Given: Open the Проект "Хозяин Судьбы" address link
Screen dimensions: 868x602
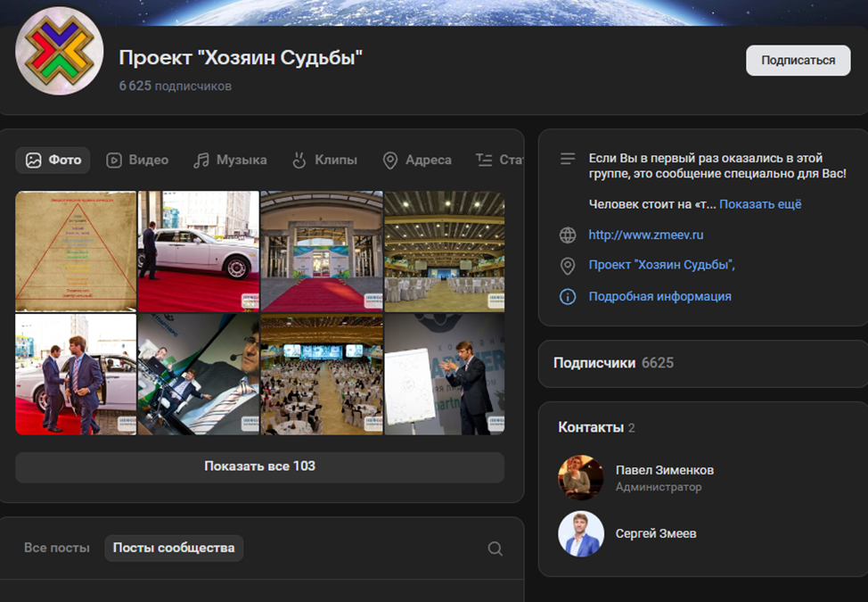Looking at the screenshot, I should [661, 265].
